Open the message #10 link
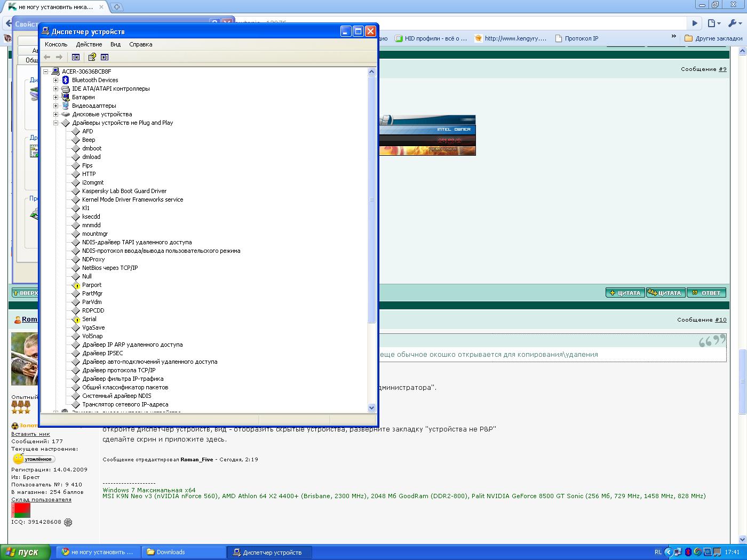The width and height of the screenshot is (747, 560). tap(720, 320)
